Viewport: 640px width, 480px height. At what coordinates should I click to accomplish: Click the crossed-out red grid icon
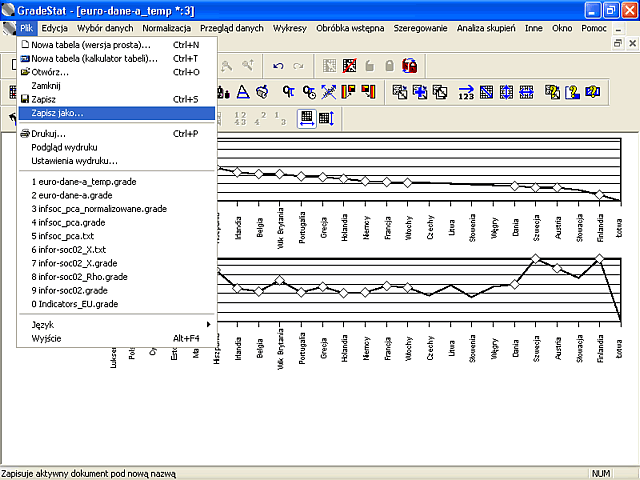point(349,66)
